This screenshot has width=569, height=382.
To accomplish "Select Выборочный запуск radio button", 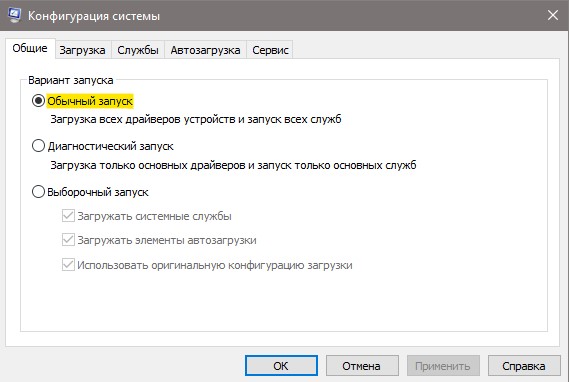I will point(38,192).
